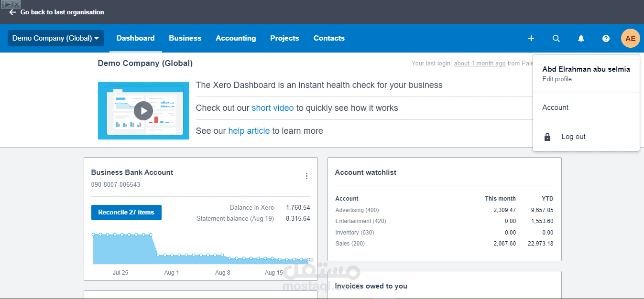Open the Contacts section
The image size is (644, 299).
(x=329, y=38)
